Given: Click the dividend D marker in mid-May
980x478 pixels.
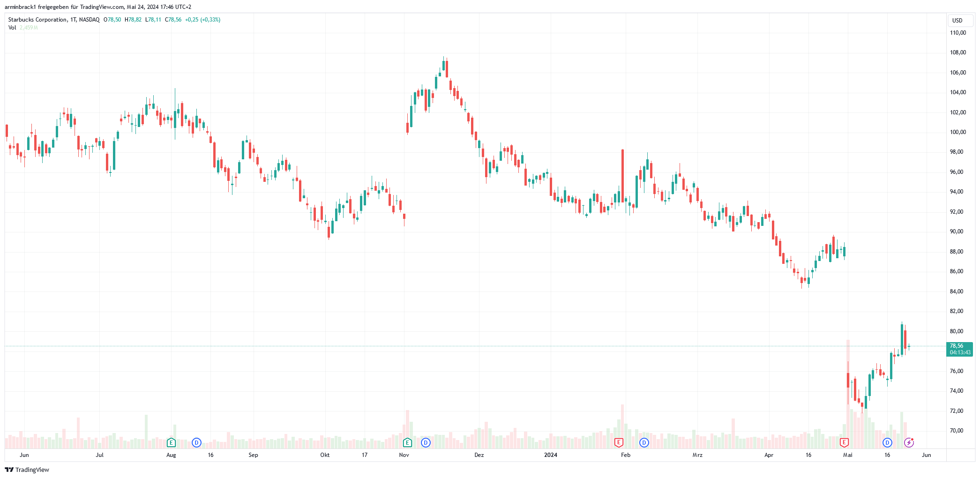Looking at the screenshot, I should (x=887, y=442).
